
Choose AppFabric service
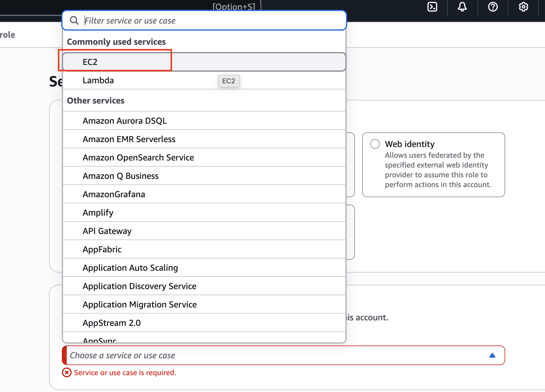tap(204, 249)
